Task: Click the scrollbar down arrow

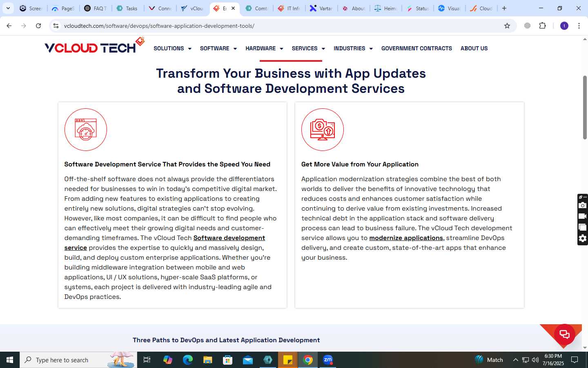Action: (585, 348)
